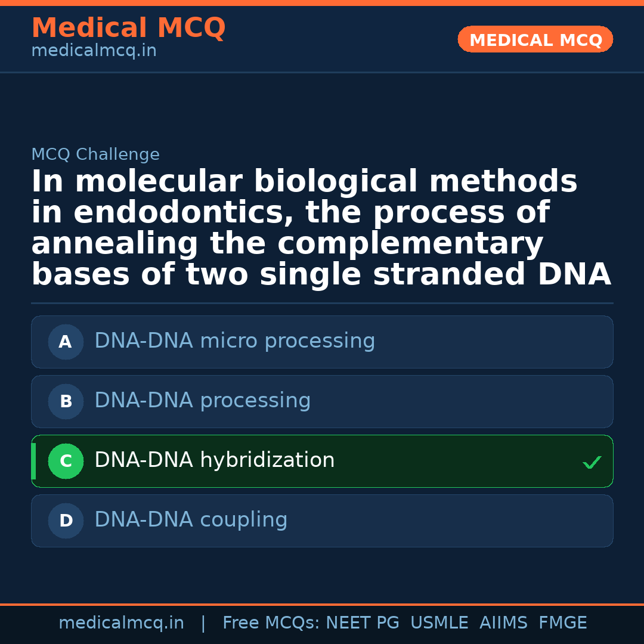Image resolution: width=644 pixels, height=644 pixels.
Task: Click the green bar beside option C
Action: click(33, 461)
